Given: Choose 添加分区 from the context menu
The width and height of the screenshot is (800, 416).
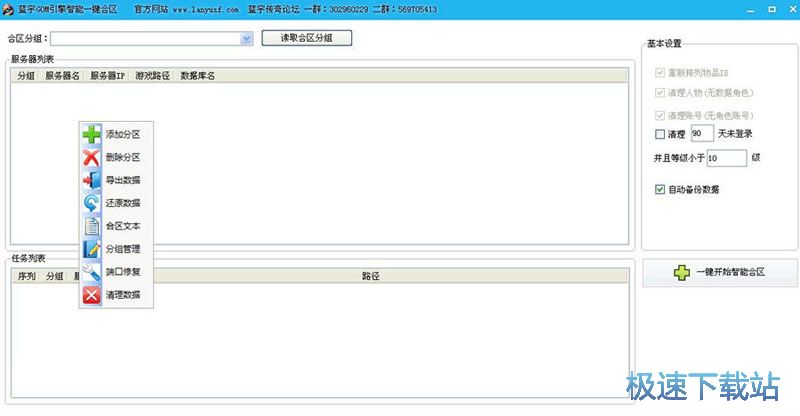Looking at the screenshot, I should 122,134.
